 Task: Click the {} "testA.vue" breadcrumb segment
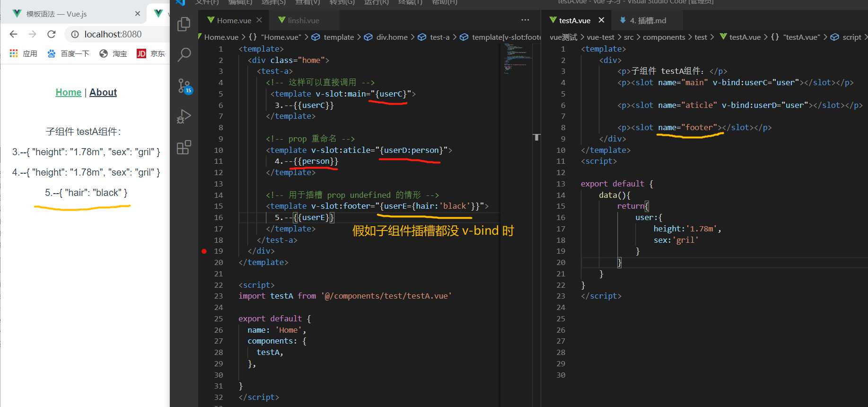[x=795, y=37]
